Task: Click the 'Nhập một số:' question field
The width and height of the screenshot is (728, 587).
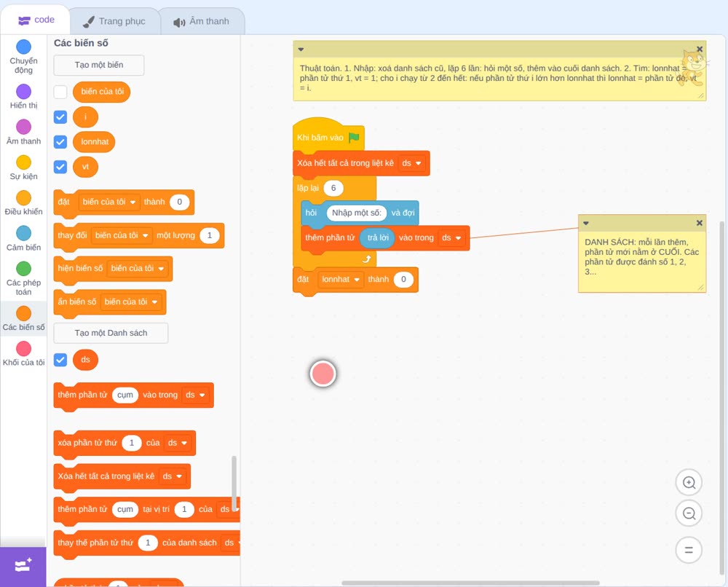Action: 357,213
